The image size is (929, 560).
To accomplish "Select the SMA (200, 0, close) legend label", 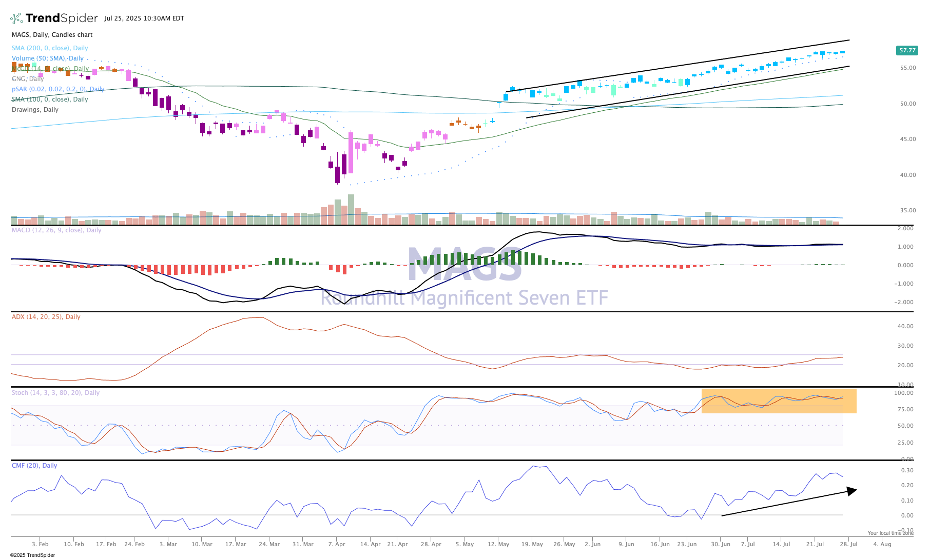I will click(x=50, y=48).
